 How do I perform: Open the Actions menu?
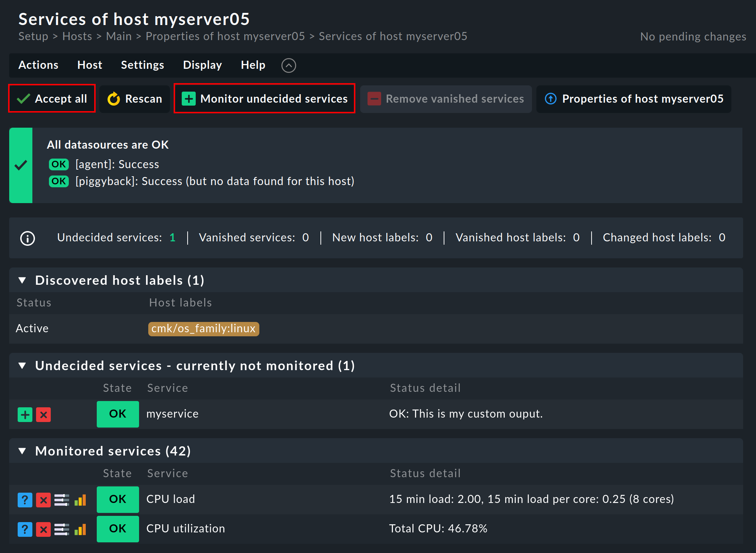click(x=38, y=65)
